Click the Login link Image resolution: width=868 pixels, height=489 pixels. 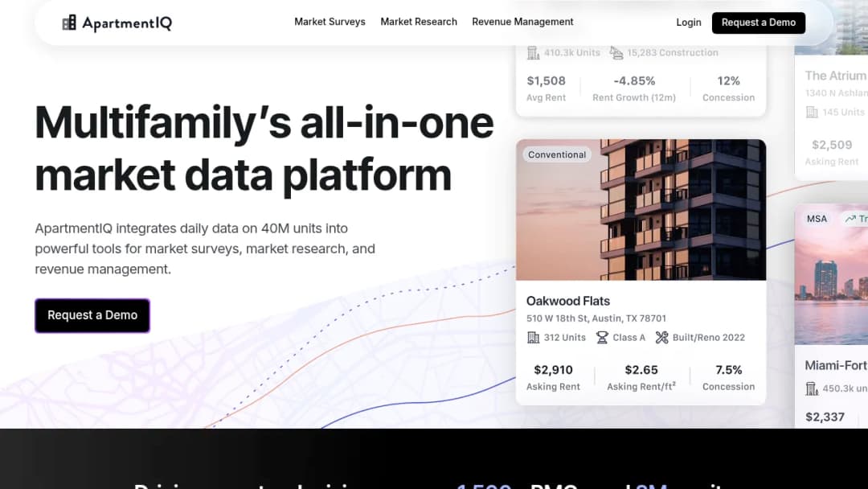pyautogui.click(x=688, y=23)
